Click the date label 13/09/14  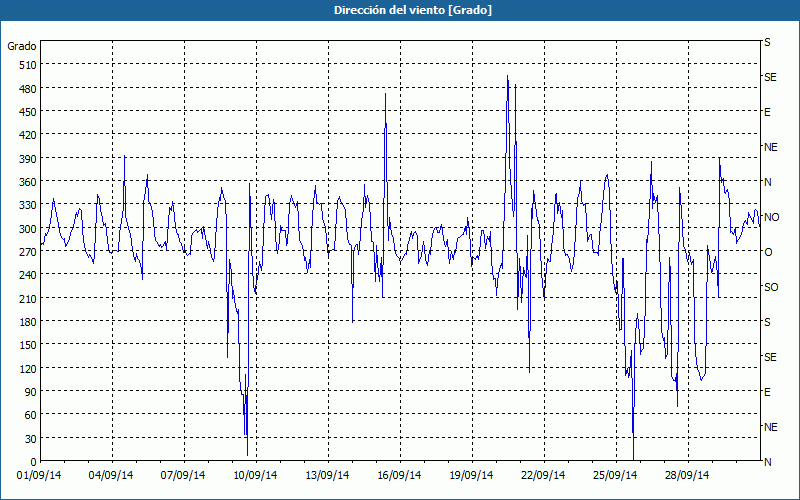click(327, 475)
